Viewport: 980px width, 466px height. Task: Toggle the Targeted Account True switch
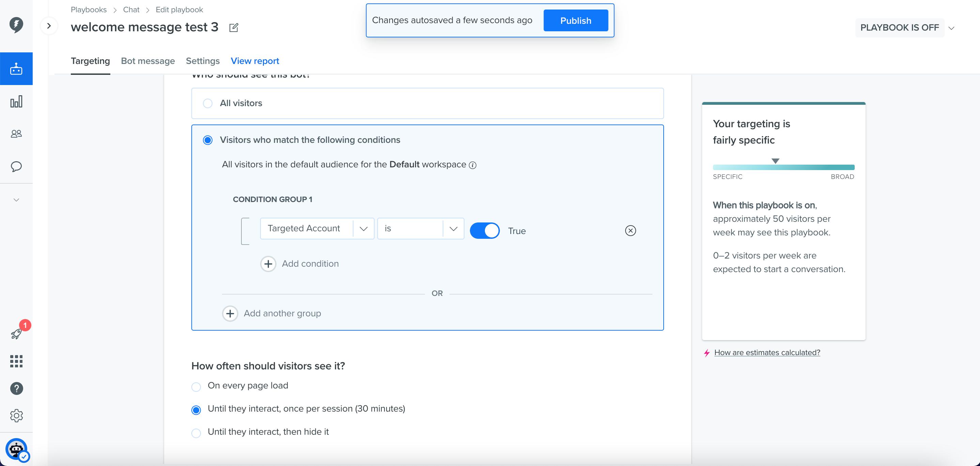pos(485,231)
